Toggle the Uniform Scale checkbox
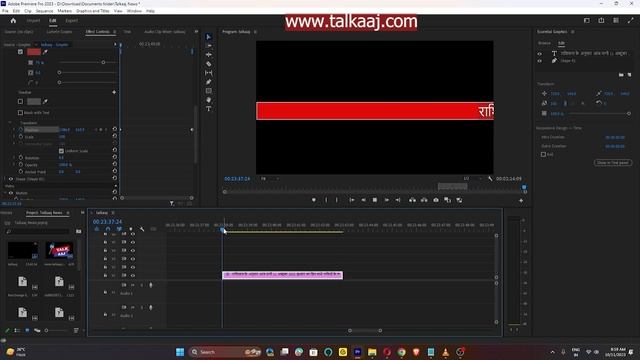The image size is (640, 360). [61, 151]
